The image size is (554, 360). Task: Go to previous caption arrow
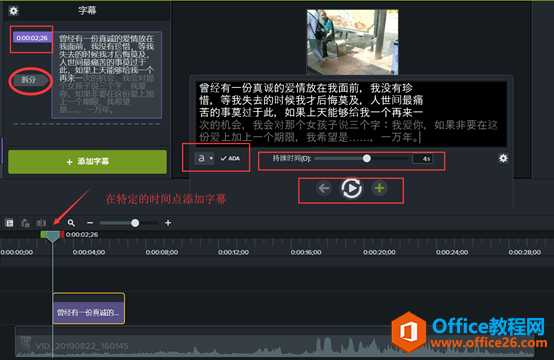coord(324,188)
